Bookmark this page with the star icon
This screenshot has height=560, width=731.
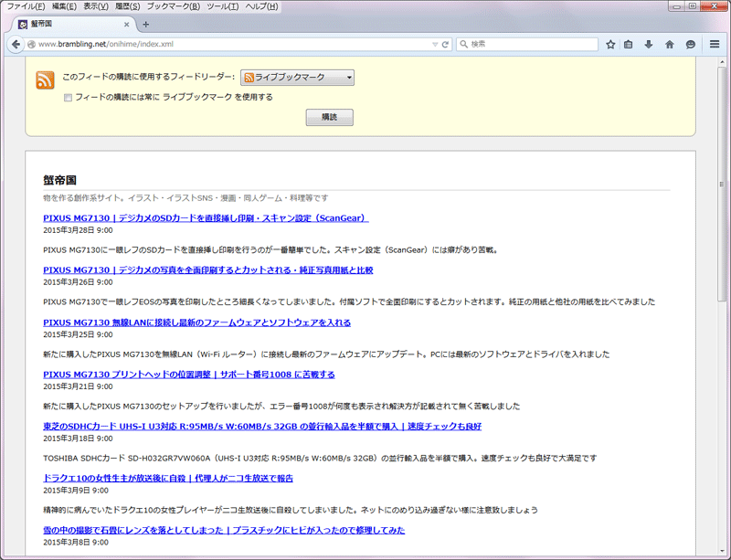[610, 44]
